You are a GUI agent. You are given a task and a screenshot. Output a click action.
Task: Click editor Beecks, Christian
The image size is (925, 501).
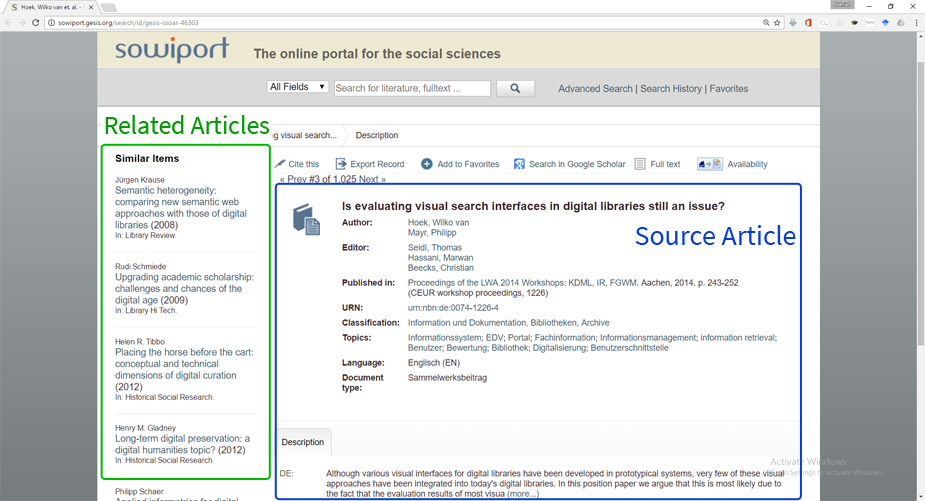point(441,267)
